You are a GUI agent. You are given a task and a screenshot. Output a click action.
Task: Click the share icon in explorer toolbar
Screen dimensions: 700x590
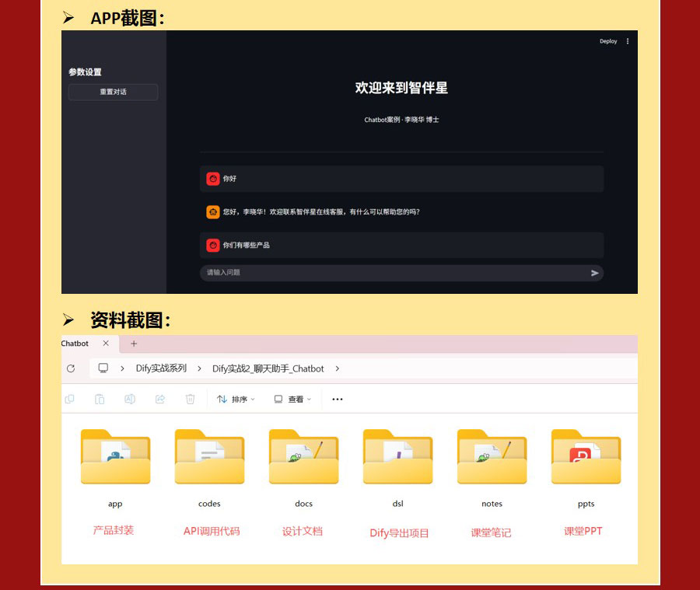(x=160, y=399)
